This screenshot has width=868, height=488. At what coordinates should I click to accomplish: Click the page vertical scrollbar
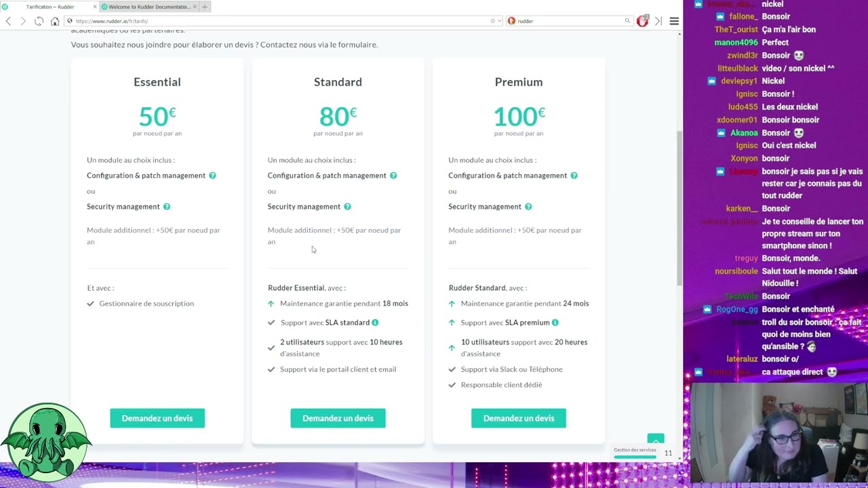[x=679, y=207]
